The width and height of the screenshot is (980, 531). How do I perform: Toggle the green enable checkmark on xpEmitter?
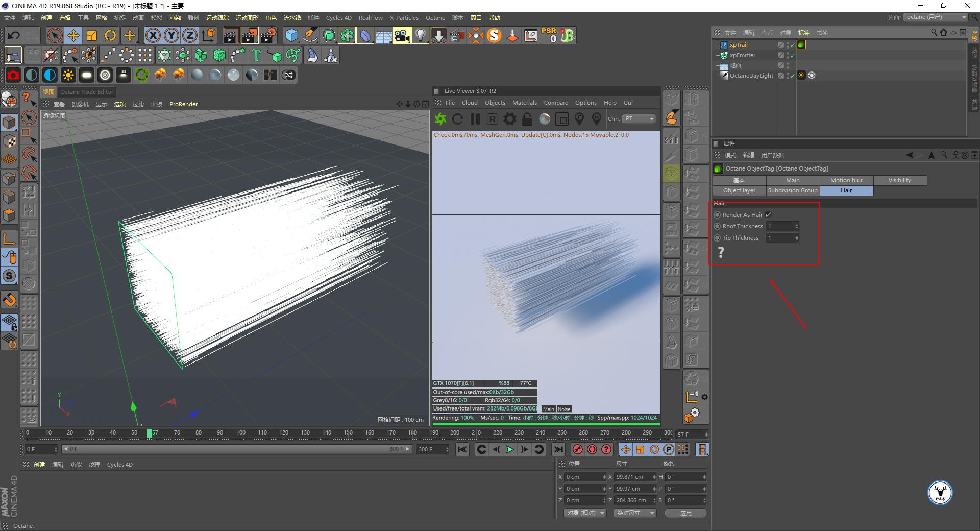pos(793,55)
